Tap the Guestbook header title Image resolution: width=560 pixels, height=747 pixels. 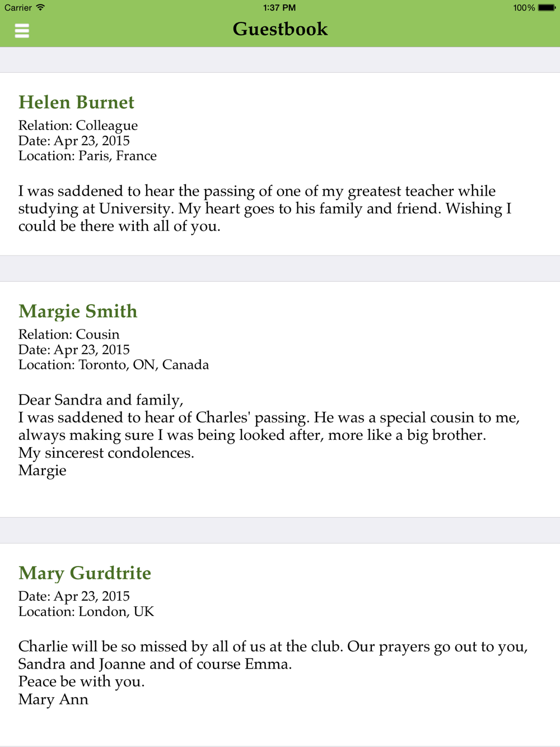pos(280,29)
